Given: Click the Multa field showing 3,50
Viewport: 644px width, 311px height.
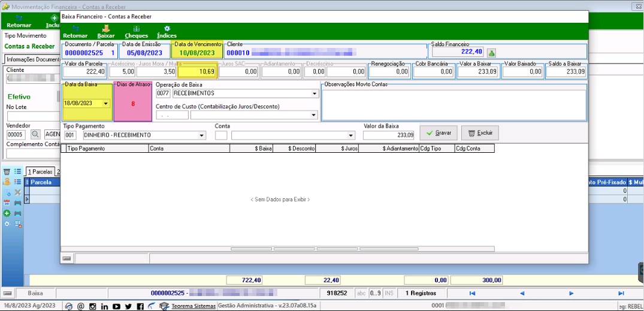Looking at the screenshot, I should [157, 71].
